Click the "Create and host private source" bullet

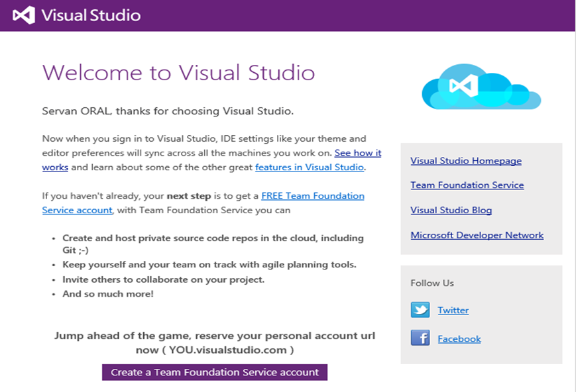point(213,244)
